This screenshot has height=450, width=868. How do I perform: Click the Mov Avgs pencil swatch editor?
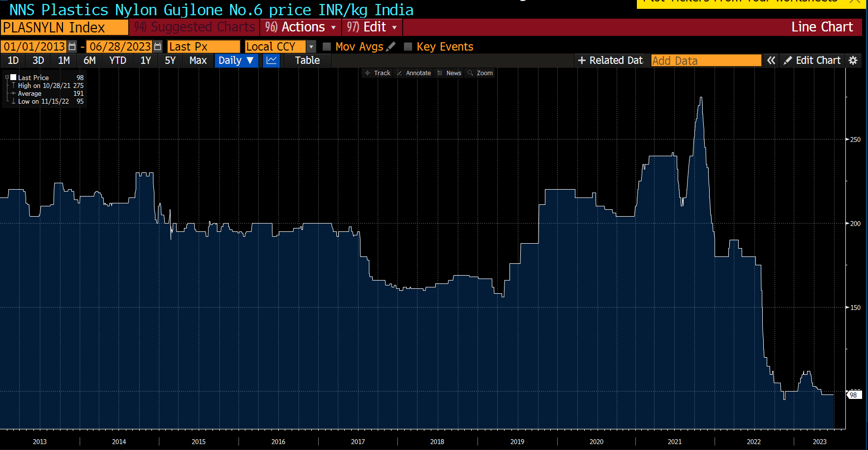point(391,46)
